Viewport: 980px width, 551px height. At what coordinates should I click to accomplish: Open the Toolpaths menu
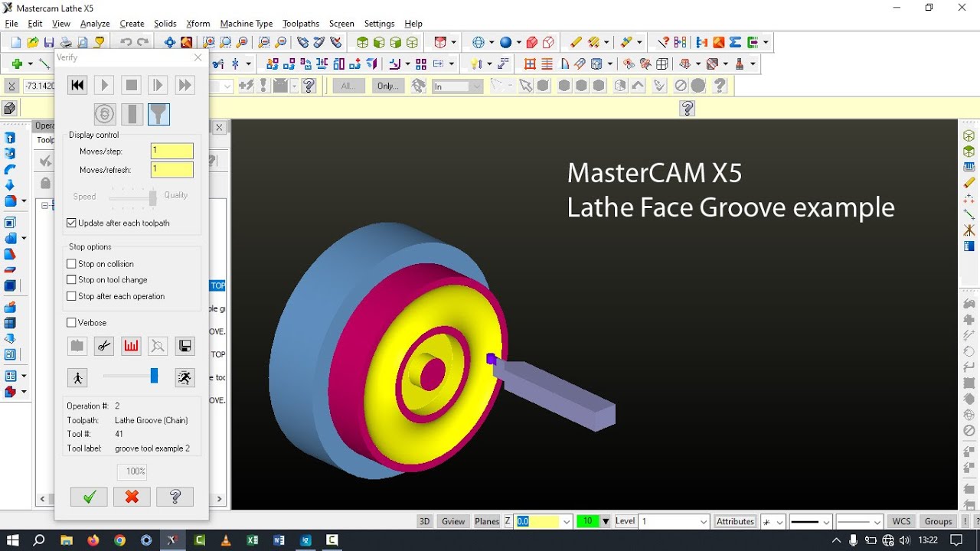pos(301,24)
